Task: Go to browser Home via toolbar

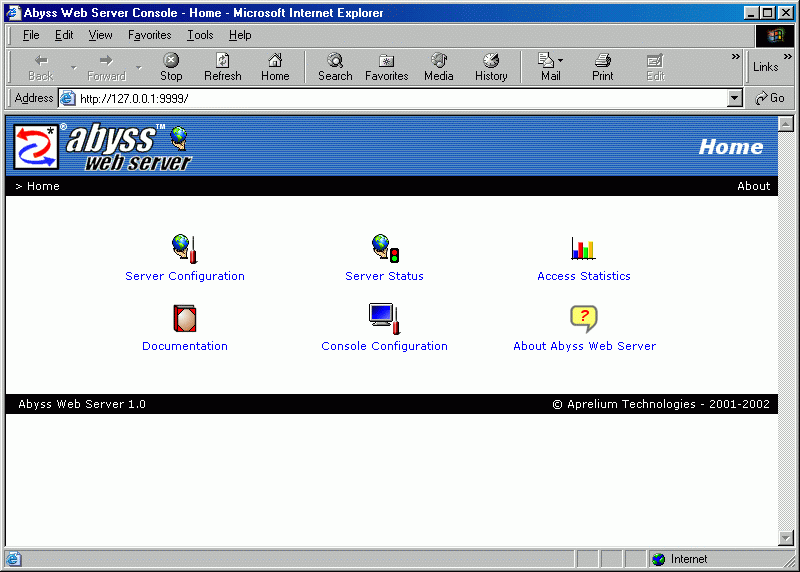Action: tap(275, 67)
